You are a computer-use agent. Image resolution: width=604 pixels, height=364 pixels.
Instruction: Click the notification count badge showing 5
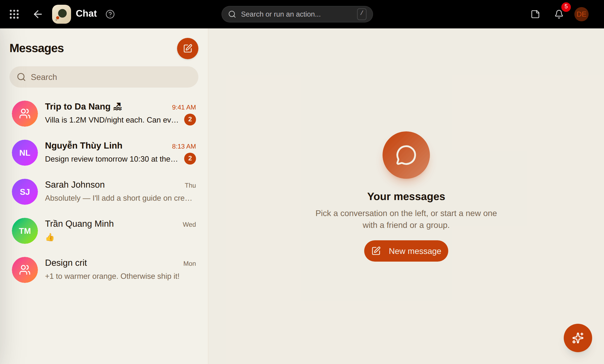pyautogui.click(x=566, y=7)
